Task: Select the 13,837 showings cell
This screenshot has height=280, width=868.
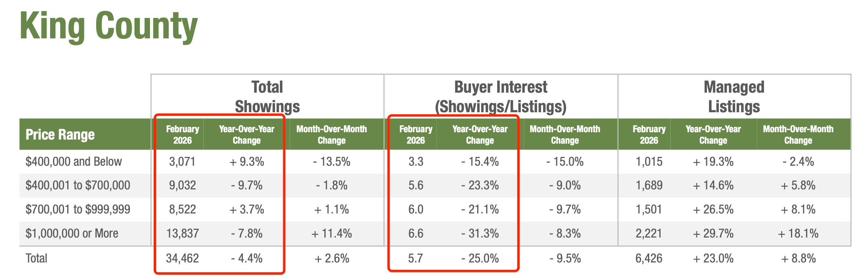Action: [182, 233]
